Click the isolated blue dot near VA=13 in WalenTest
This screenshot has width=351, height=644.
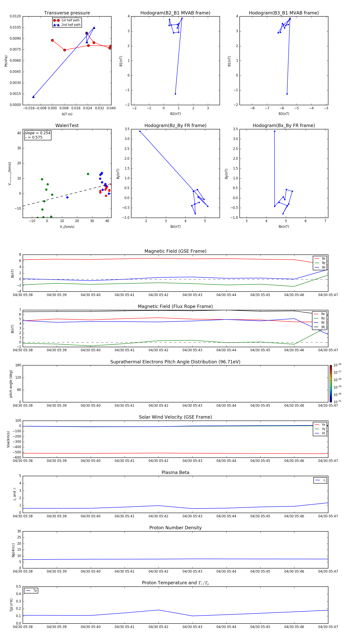(67, 197)
